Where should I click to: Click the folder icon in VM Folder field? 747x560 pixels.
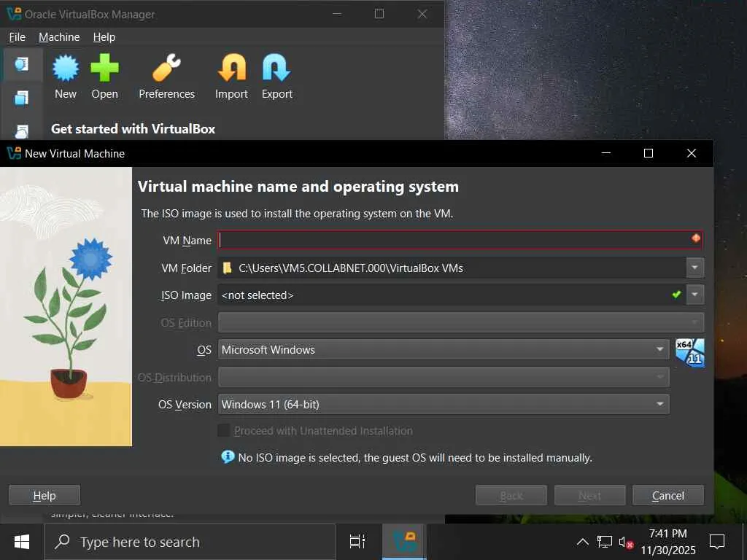[228, 268]
